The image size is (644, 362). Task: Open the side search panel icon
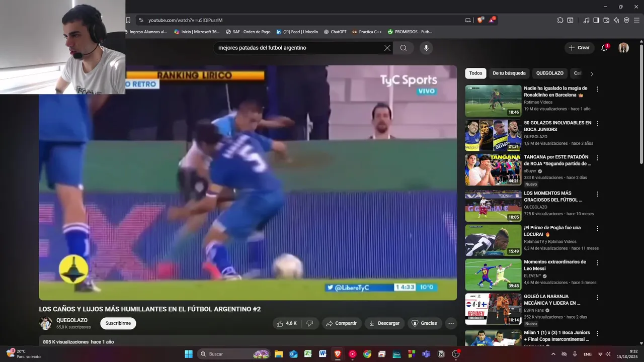(570, 20)
